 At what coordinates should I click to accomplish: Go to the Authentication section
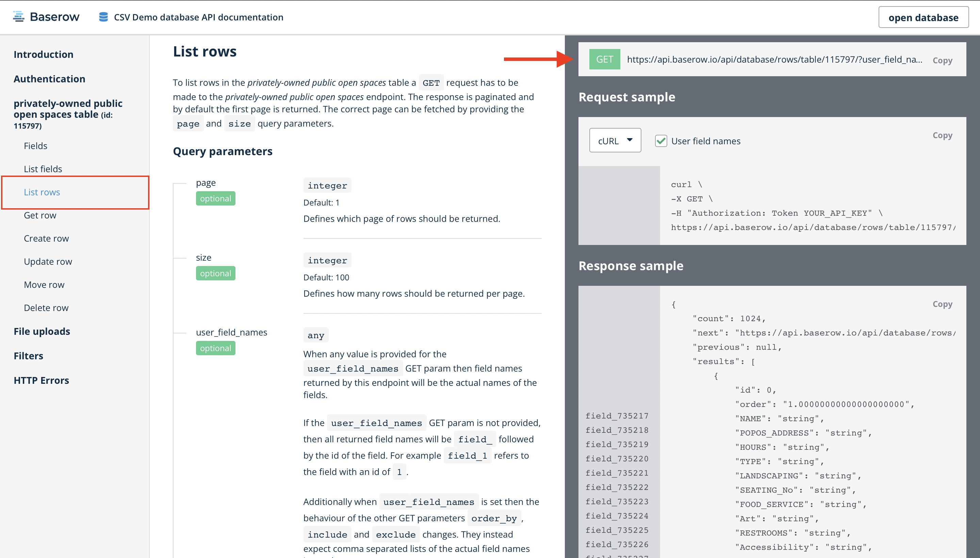click(x=49, y=79)
